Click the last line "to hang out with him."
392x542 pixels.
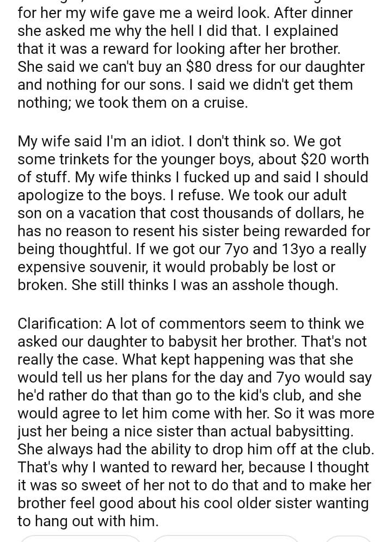coord(88,521)
